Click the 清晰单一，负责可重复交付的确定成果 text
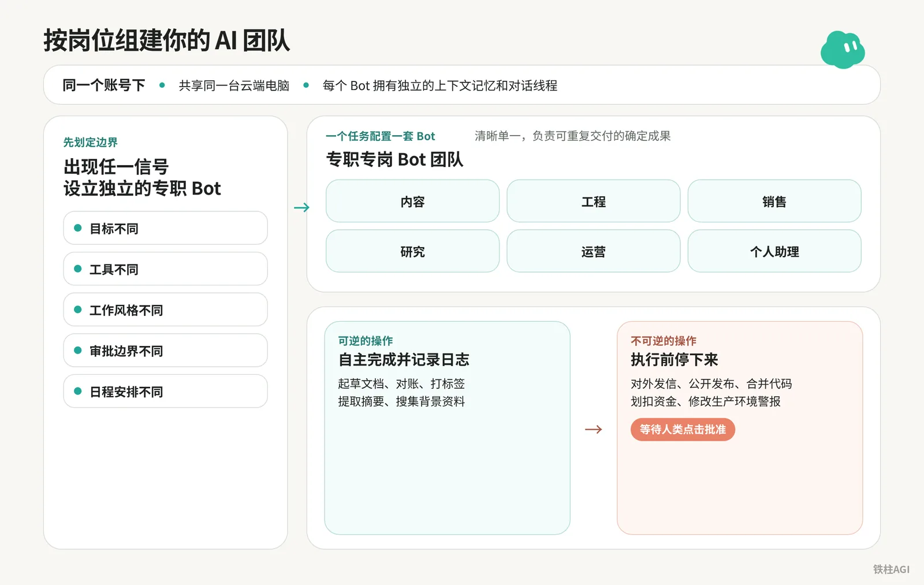Viewport: 924px width, 585px height. [x=572, y=136]
